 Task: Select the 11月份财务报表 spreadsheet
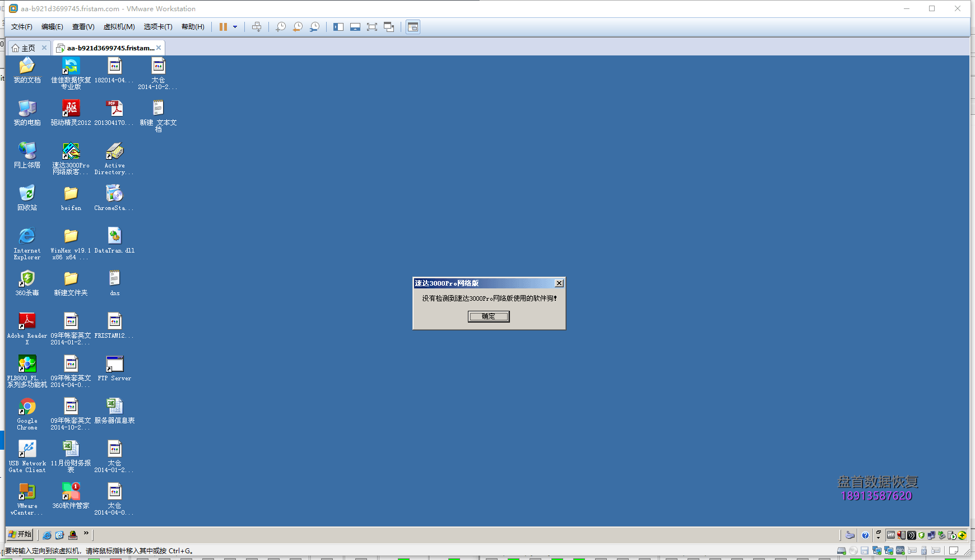point(71,456)
